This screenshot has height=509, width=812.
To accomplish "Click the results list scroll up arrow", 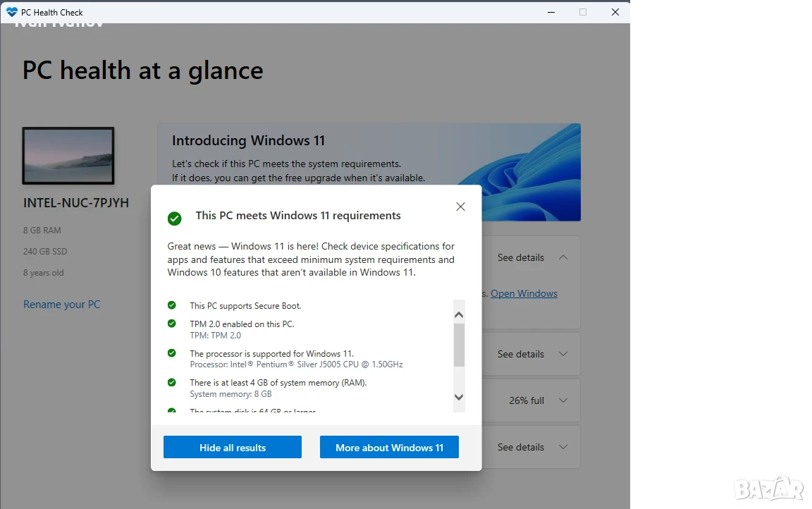I will coord(459,315).
